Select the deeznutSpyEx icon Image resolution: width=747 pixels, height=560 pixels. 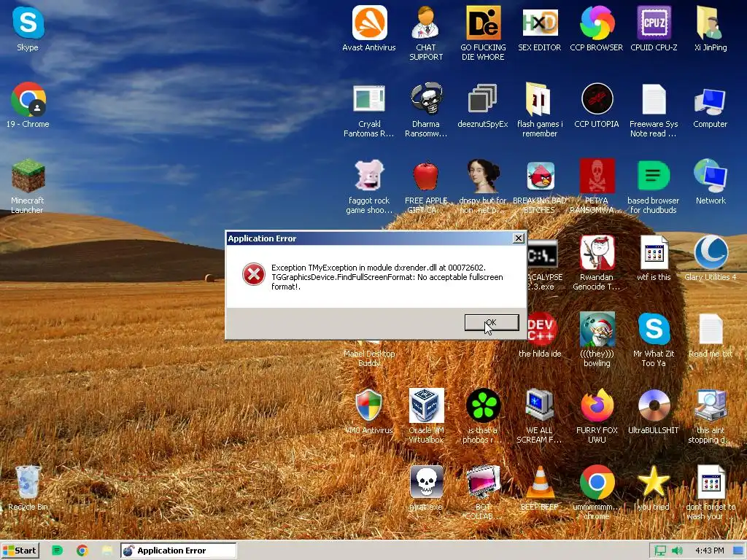(x=483, y=99)
